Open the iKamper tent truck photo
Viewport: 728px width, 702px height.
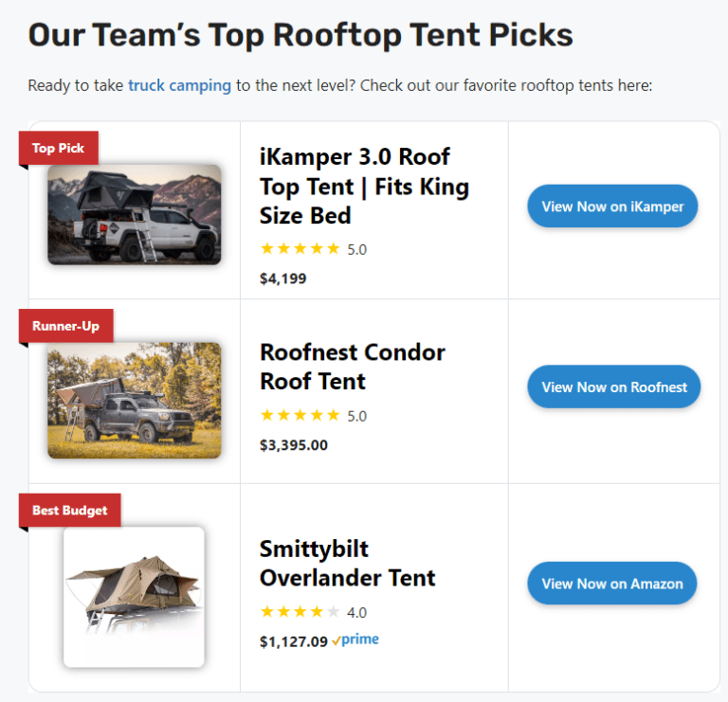(x=134, y=215)
